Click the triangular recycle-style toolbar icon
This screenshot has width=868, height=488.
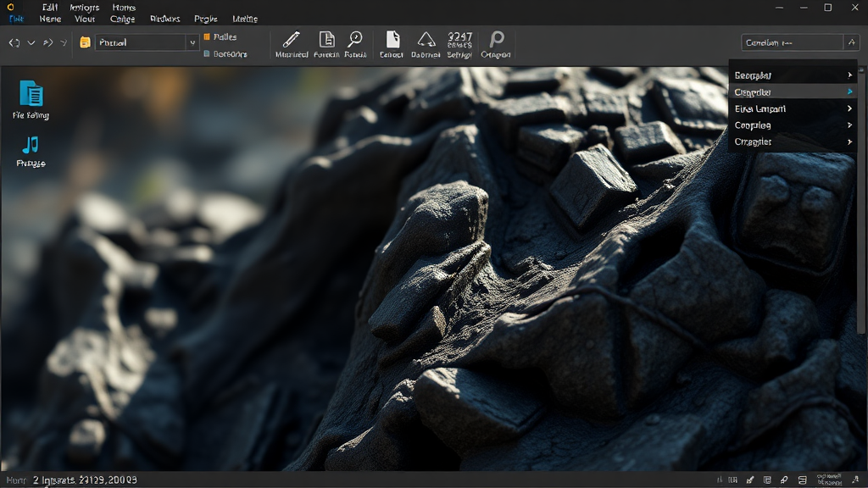pyautogui.click(x=426, y=40)
